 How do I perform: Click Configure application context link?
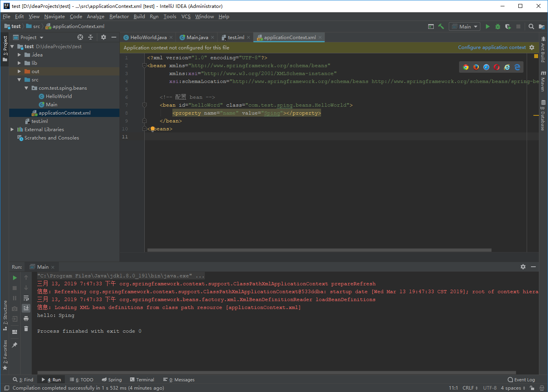click(492, 47)
